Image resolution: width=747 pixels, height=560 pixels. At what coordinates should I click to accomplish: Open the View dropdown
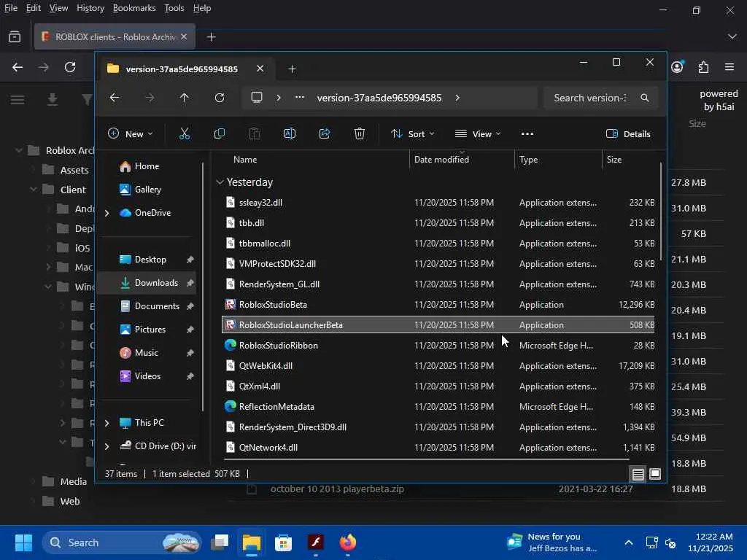click(x=477, y=134)
